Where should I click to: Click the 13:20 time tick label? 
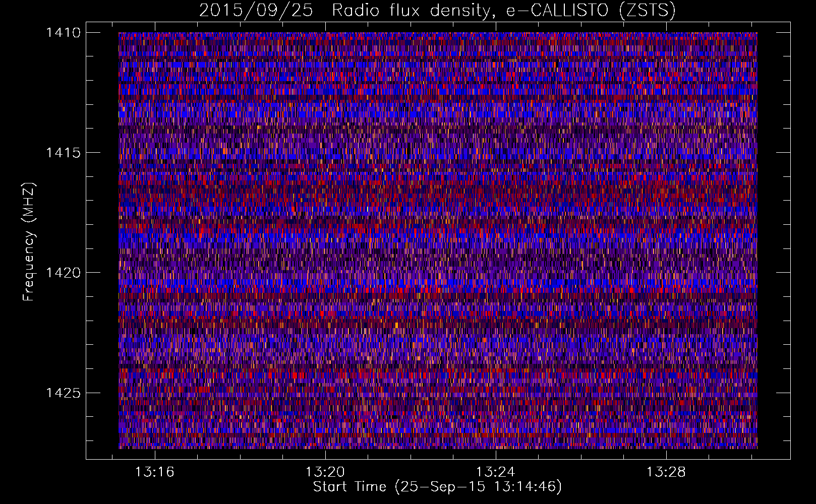click(x=325, y=472)
